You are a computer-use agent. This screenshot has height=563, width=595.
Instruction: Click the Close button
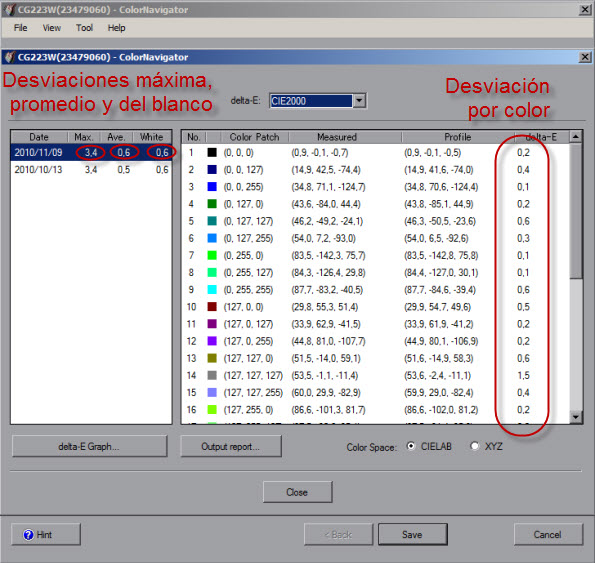pos(298,492)
